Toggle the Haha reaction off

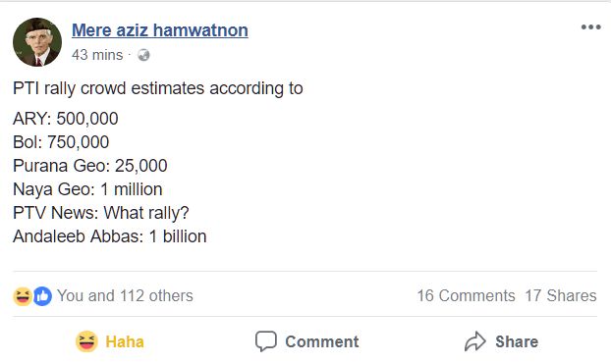tap(110, 341)
